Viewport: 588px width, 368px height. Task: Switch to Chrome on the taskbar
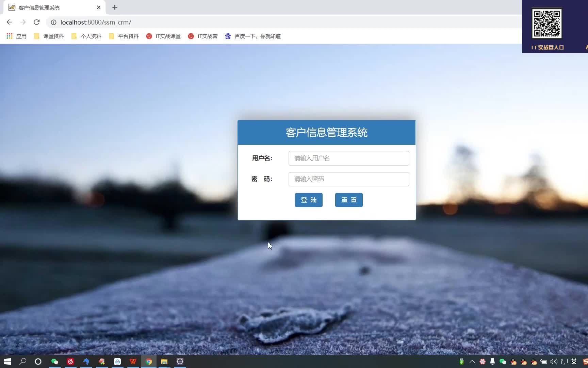[149, 362]
